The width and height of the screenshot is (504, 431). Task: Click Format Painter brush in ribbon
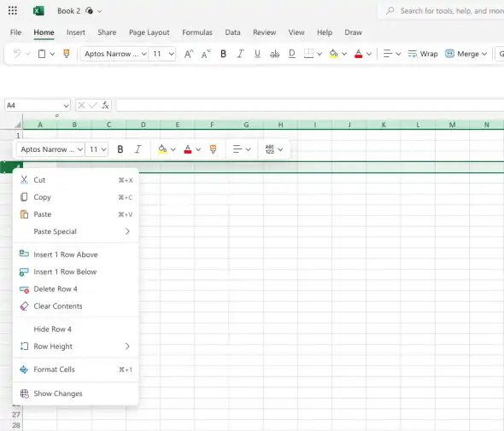[67, 54]
